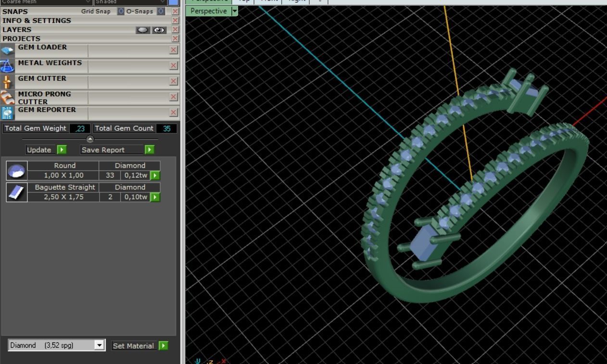Click the '0,10tw' weight cell
This screenshot has width=607, height=364.
pos(135,197)
